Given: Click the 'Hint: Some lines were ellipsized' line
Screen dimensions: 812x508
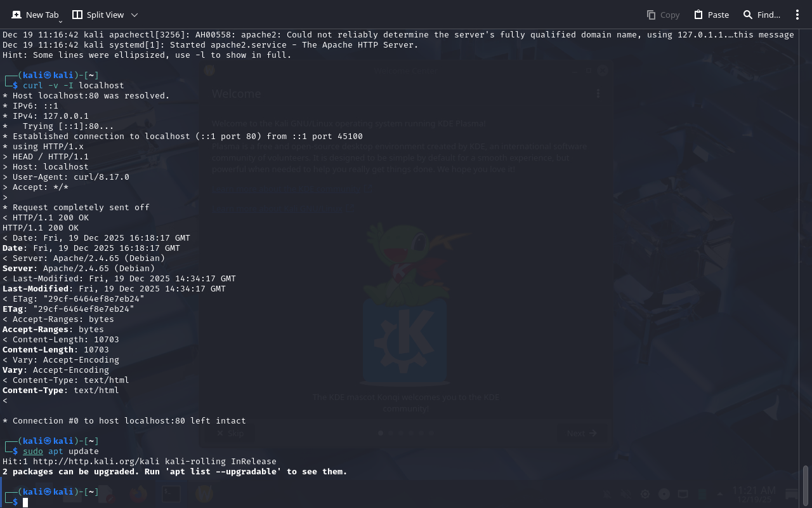Looking at the screenshot, I should pyautogui.click(x=147, y=55).
